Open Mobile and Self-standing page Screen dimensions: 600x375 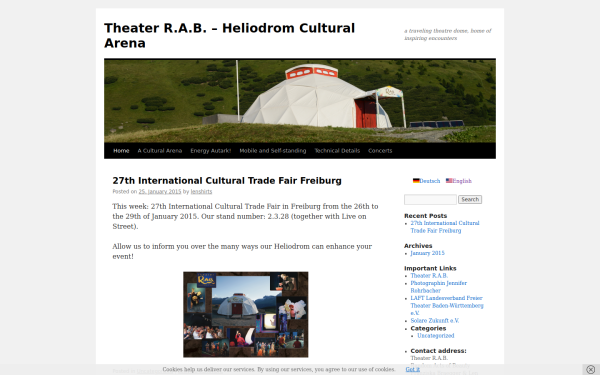tap(272, 151)
